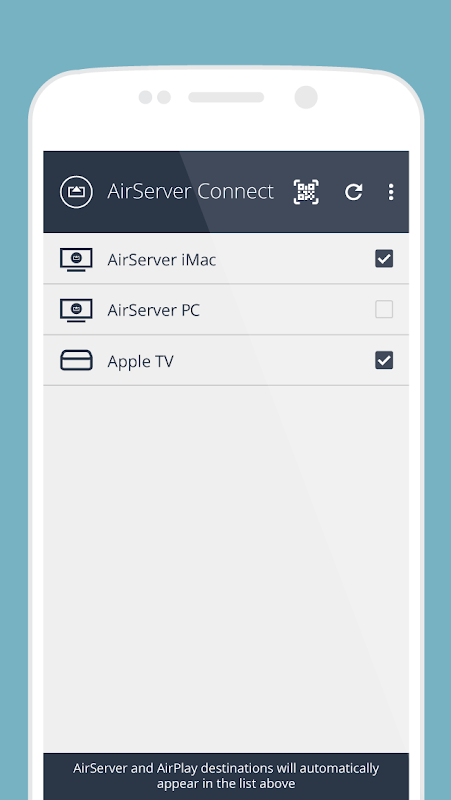The image size is (451, 800).
Task: Click the phone's left sensor dot
Action: click(x=145, y=97)
